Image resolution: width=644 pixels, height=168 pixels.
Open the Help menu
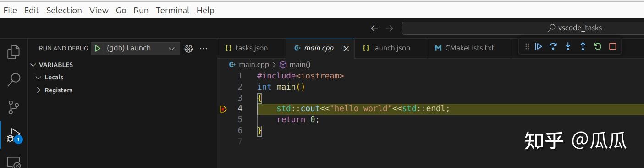point(205,10)
